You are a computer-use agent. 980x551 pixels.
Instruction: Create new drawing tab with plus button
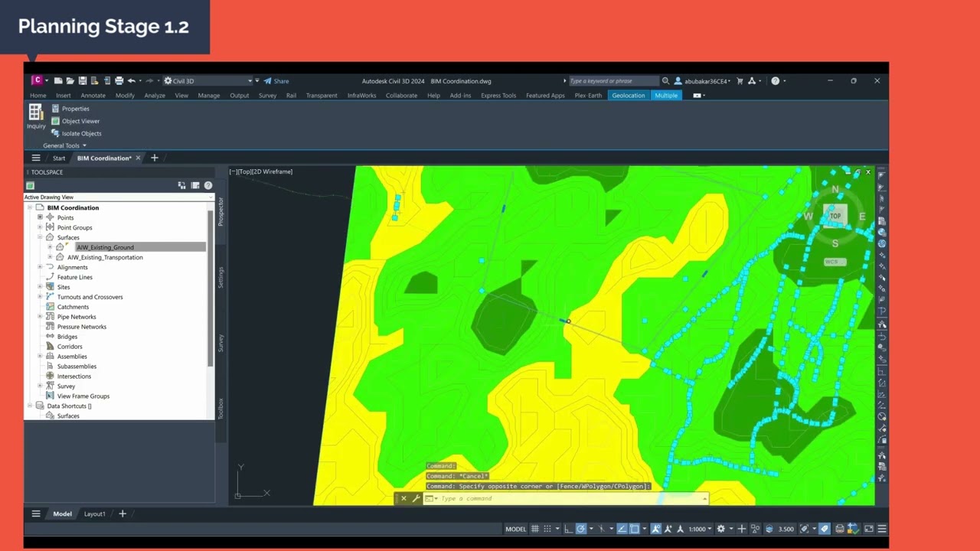(154, 158)
